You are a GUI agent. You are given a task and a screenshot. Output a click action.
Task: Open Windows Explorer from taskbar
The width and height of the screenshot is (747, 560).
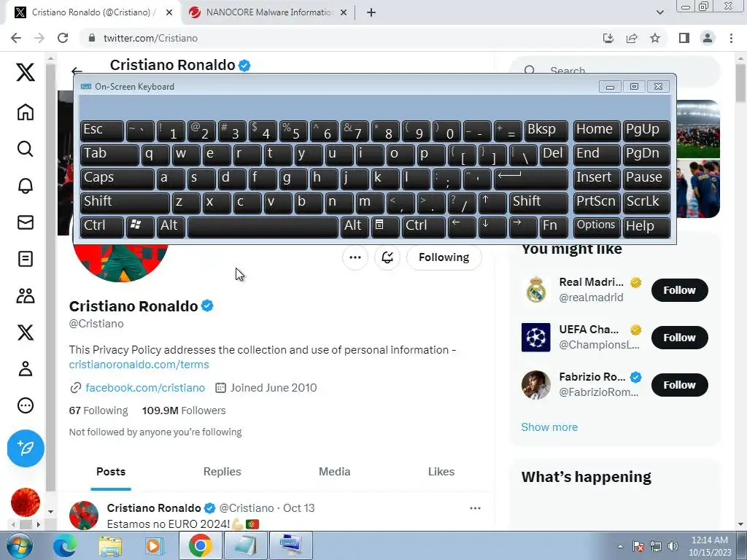point(110,545)
